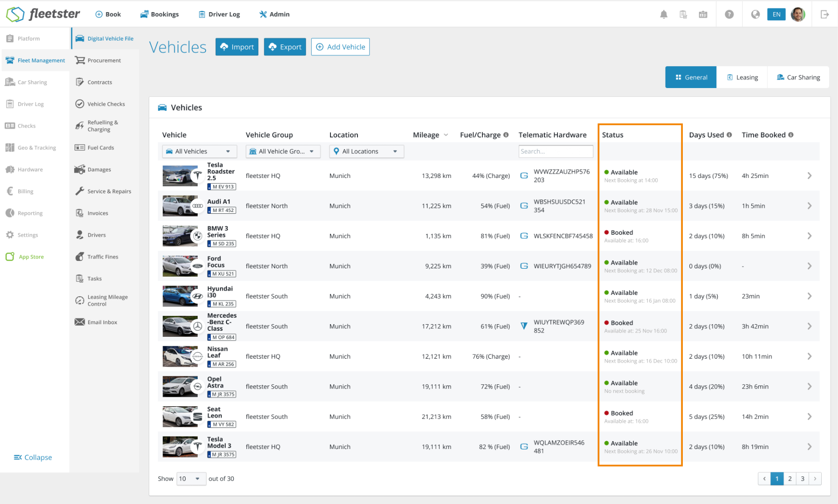Expand the Tesla Roadster 2.5 row chevron
Image resolution: width=838 pixels, height=504 pixels.
click(x=810, y=176)
